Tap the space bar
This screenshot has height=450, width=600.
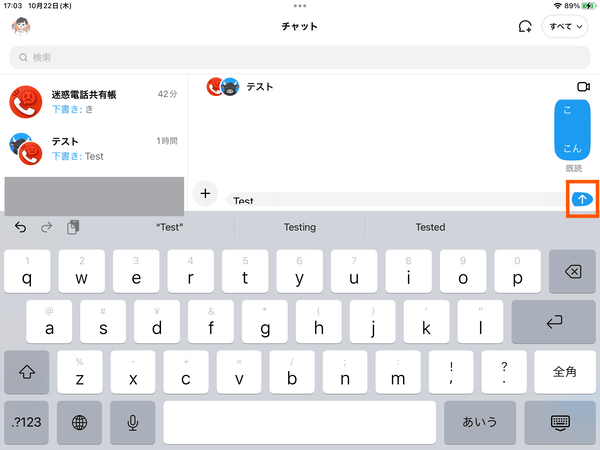coord(300,422)
